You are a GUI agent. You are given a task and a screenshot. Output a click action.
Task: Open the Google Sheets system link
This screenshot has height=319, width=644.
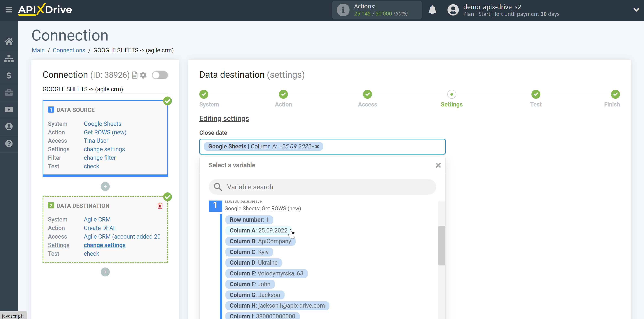(102, 124)
